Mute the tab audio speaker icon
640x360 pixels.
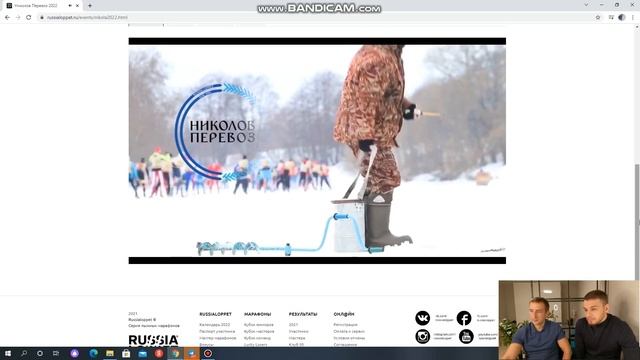click(70, 6)
